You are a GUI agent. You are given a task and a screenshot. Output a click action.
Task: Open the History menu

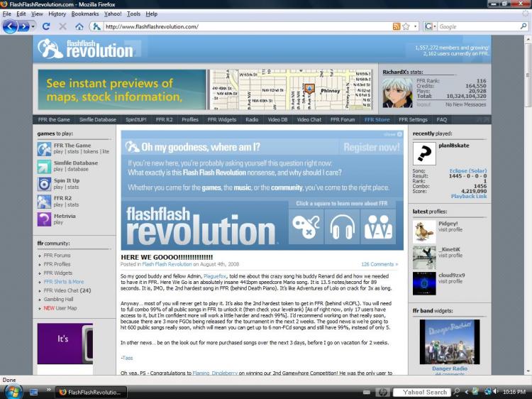tap(57, 14)
